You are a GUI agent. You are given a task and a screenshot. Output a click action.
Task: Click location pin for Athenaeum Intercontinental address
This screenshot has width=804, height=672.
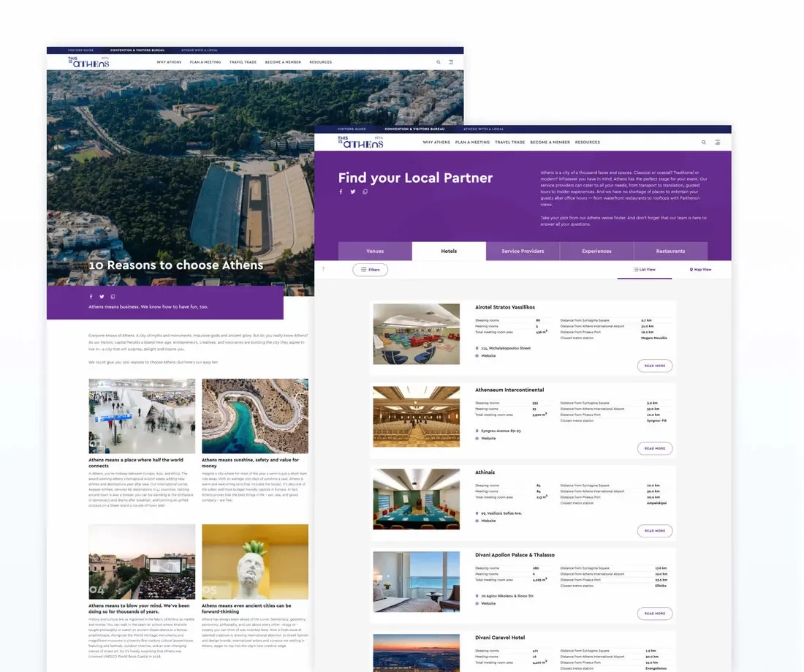477,431
